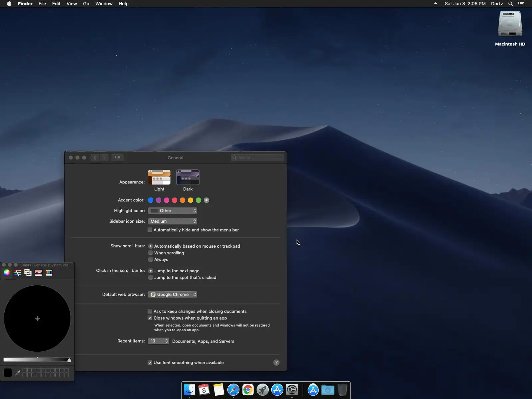Image resolution: width=532 pixels, height=399 pixels.
Task: Select show scroll bars Always
Action: (x=151, y=259)
